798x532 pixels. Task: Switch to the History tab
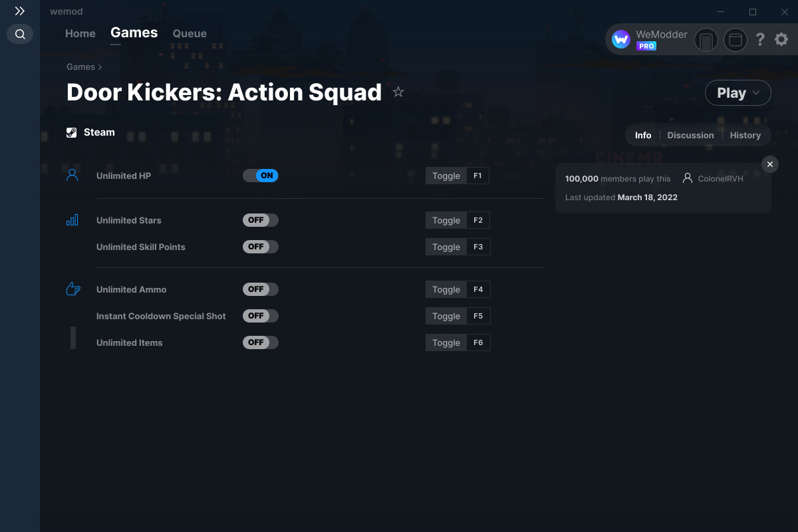745,135
